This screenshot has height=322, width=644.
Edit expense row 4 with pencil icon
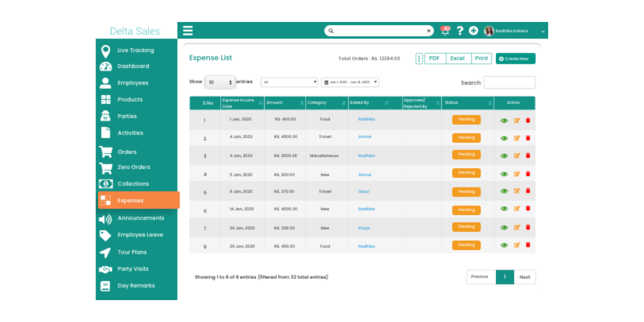517,174
